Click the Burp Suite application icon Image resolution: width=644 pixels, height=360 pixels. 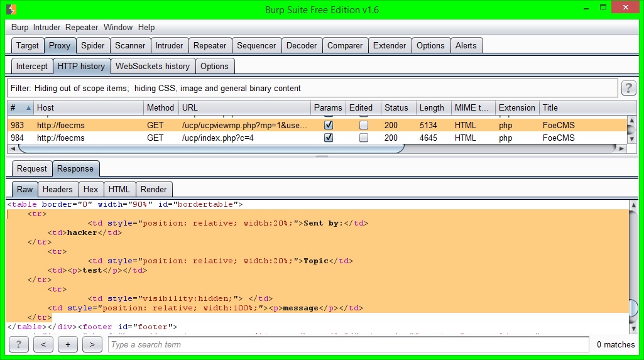(11, 9)
